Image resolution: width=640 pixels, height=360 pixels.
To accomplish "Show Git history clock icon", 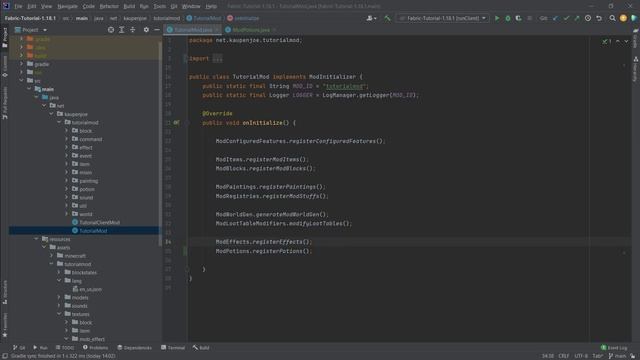I will [x=588, y=18].
